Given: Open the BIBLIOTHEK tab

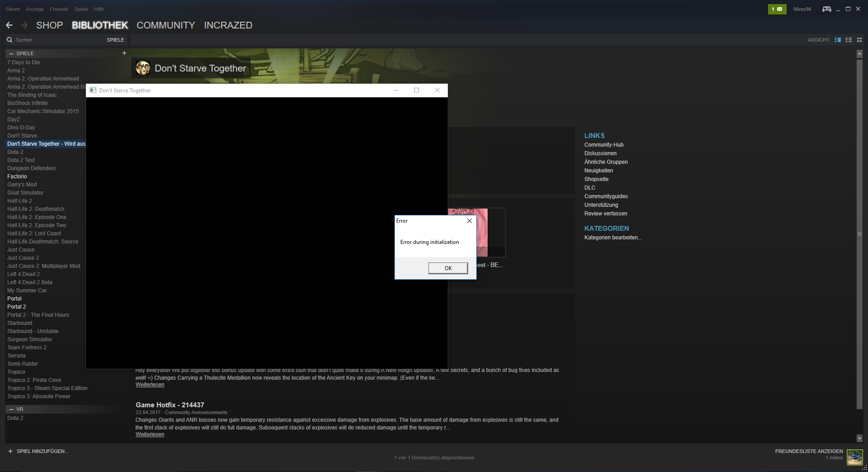Looking at the screenshot, I should pos(100,25).
